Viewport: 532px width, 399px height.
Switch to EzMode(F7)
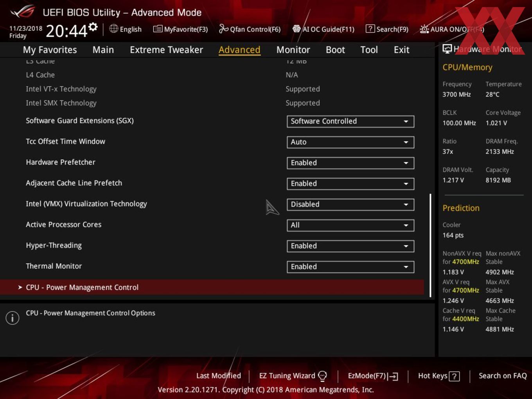pyautogui.click(x=373, y=376)
